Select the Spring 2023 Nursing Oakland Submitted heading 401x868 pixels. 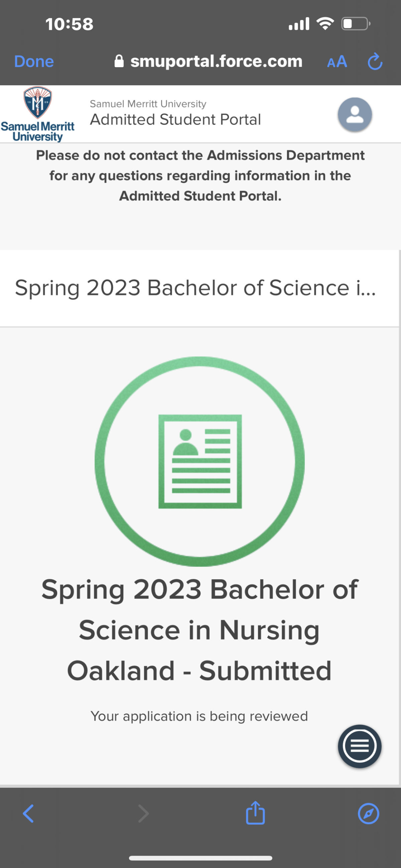(x=199, y=630)
